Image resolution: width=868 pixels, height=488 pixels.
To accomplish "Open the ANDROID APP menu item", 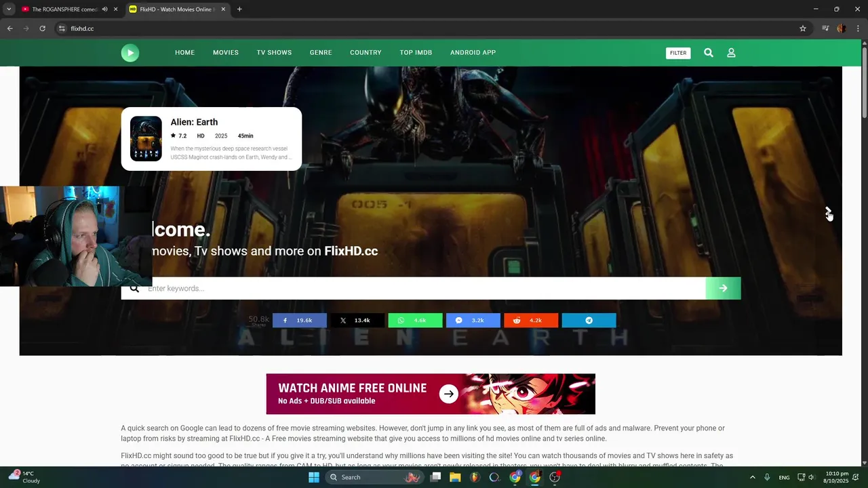I will 473,53.
